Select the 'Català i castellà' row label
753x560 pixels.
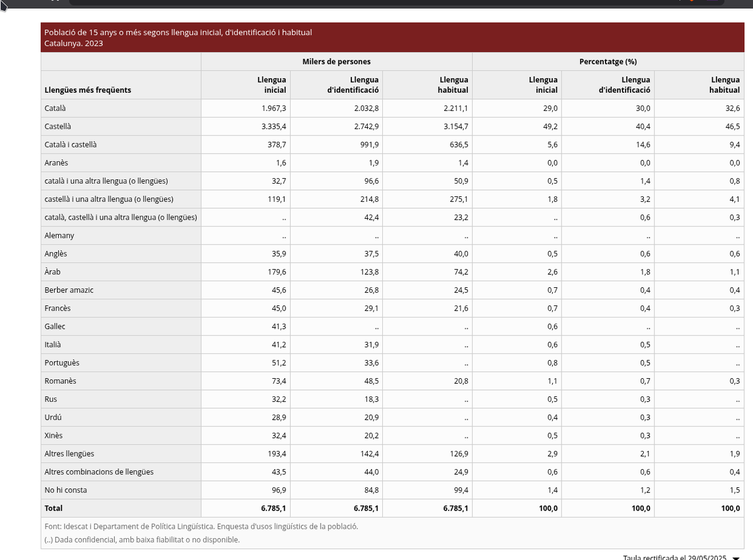tap(70, 145)
